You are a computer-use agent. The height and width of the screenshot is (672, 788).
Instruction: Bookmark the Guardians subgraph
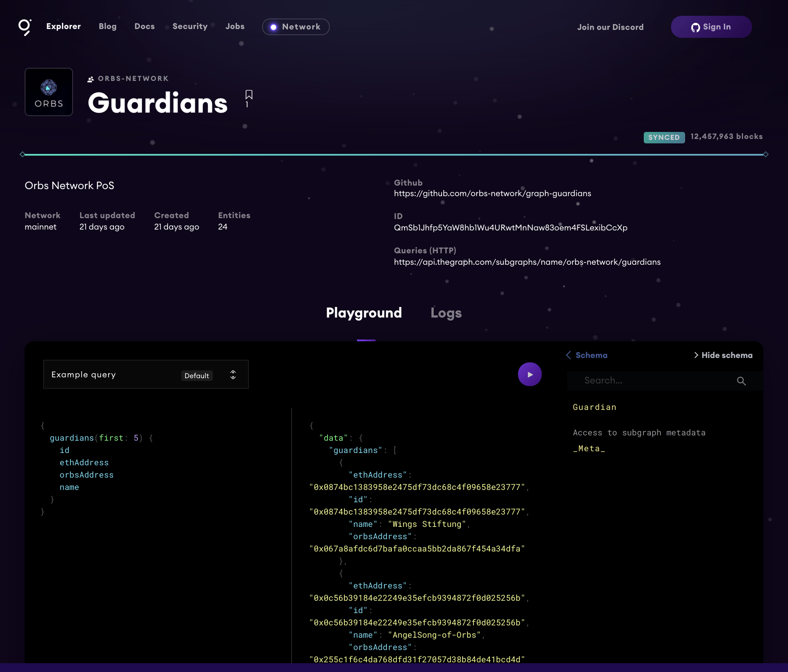click(x=249, y=95)
